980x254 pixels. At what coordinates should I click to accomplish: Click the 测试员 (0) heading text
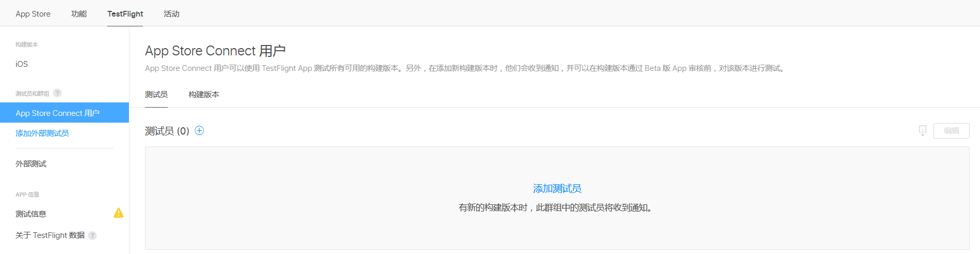[167, 131]
